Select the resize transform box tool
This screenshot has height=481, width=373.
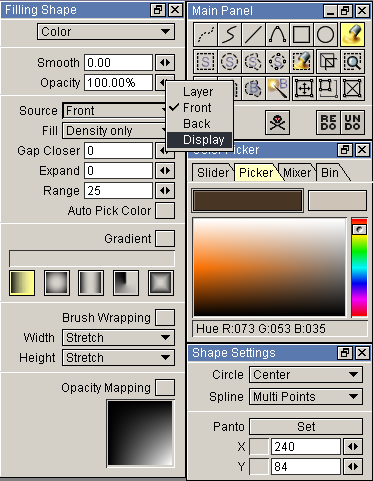pyautogui.click(x=328, y=89)
